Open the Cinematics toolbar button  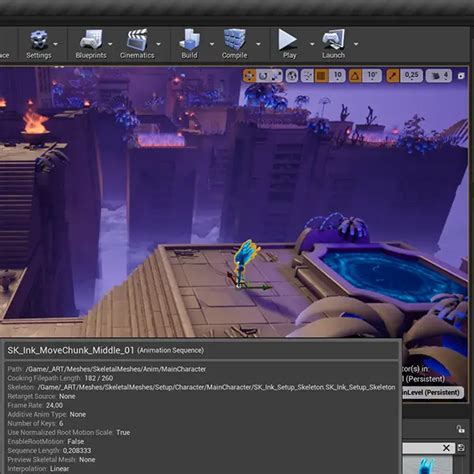click(137, 44)
